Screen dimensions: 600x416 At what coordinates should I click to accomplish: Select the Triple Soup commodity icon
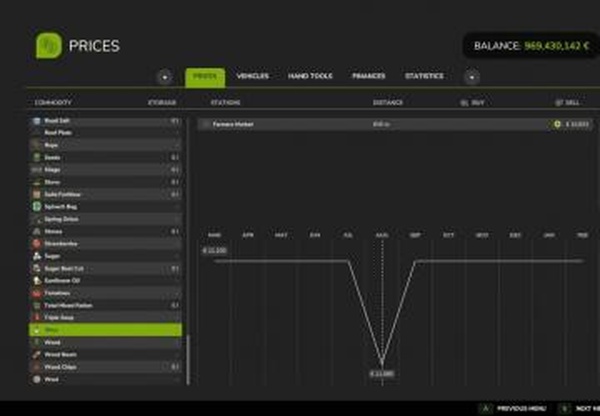37,317
